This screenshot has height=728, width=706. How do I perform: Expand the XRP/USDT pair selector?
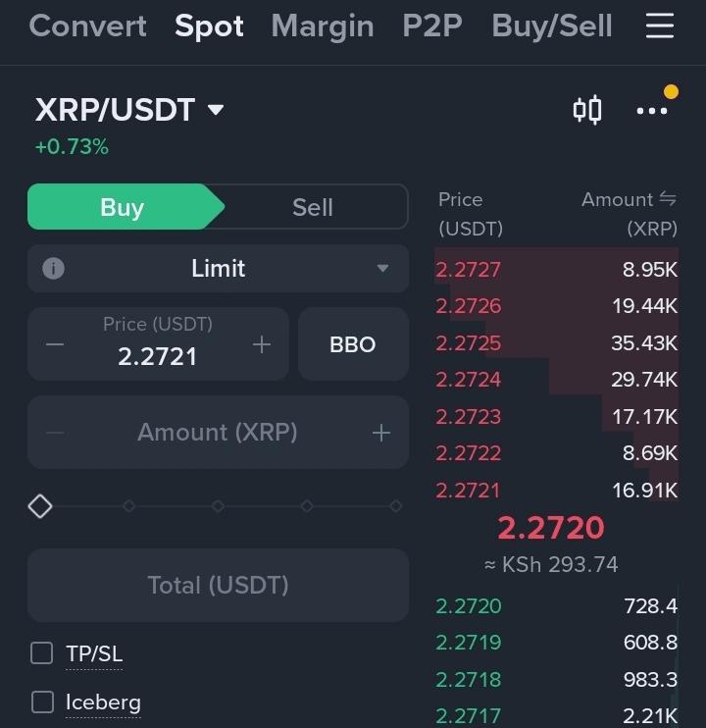pyautogui.click(x=216, y=110)
